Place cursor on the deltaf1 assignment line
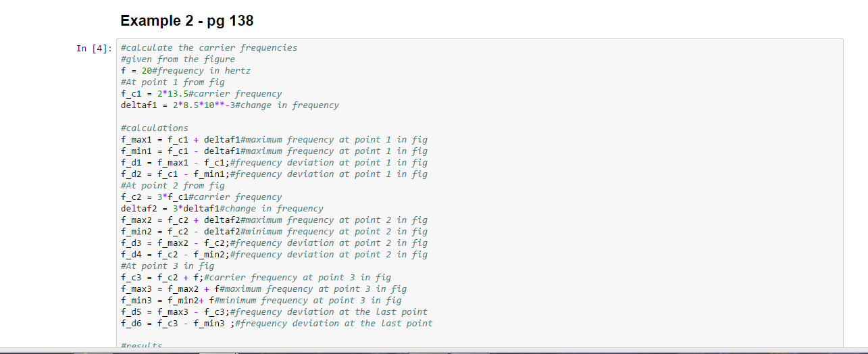Screen dimensions: 868x354 (x=230, y=105)
